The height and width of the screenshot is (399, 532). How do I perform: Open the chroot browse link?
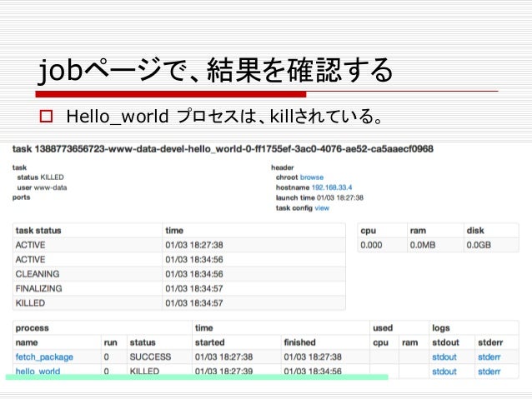[312, 177]
